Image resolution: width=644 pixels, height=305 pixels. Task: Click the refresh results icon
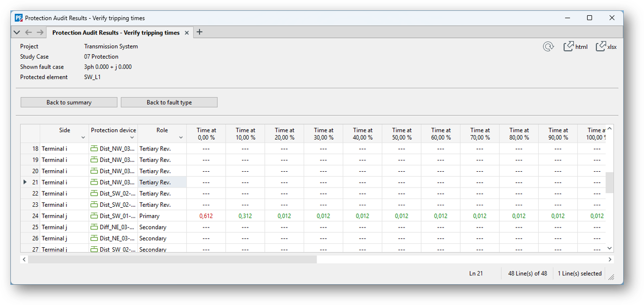[x=548, y=47]
